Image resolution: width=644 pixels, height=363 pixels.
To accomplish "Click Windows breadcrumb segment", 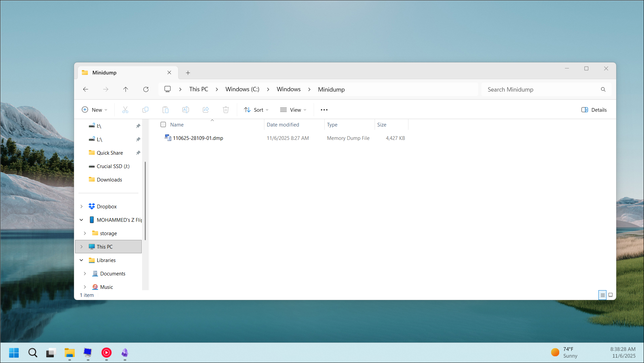I will 288,89.
